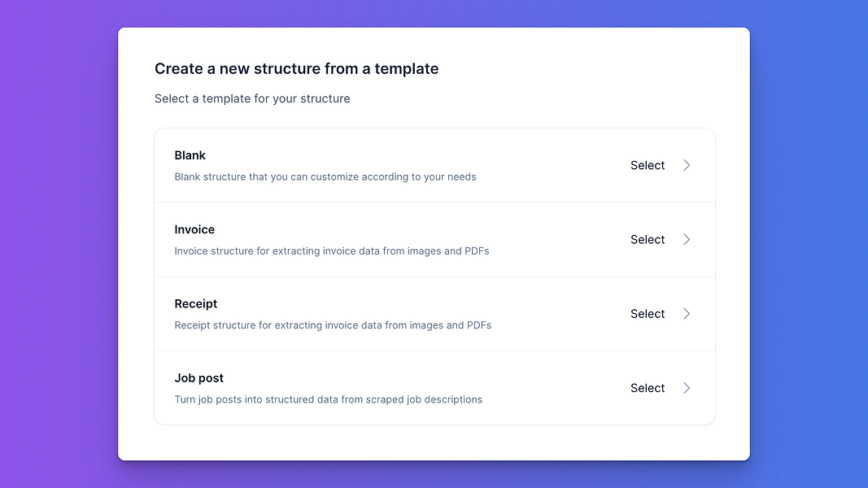
Task: Choose Select for the Job post template
Action: point(647,388)
